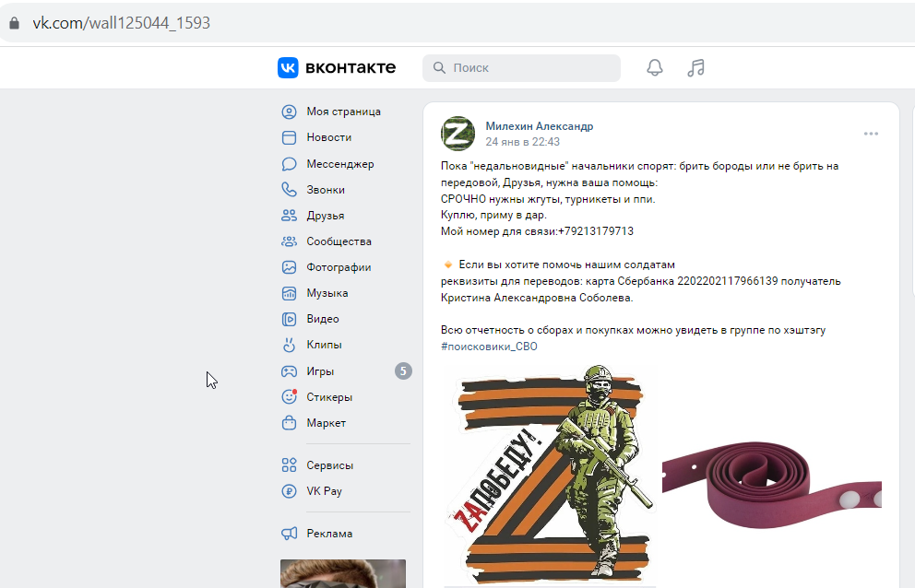Select Друзья in the sidebar
Viewport: 915px width, 588px height.
click(x=325, y=216)
